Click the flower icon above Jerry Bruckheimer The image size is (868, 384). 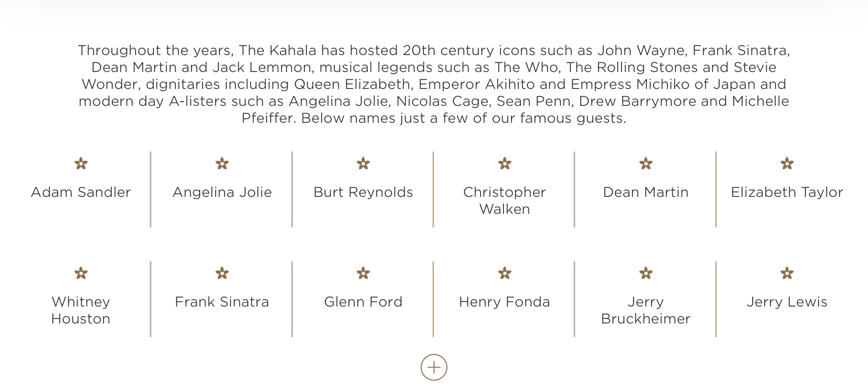tap(646, 273)
